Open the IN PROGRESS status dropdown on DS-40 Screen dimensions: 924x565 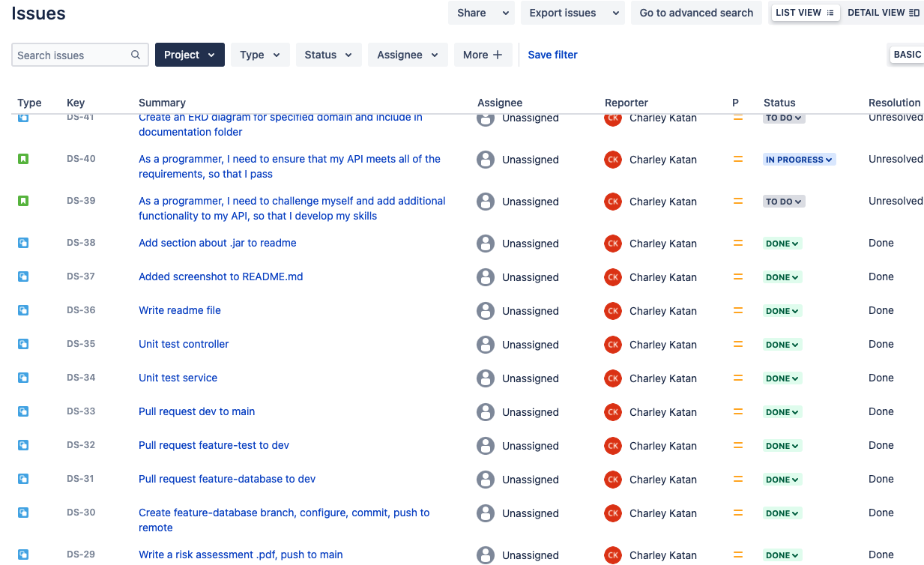coord(799,159)
